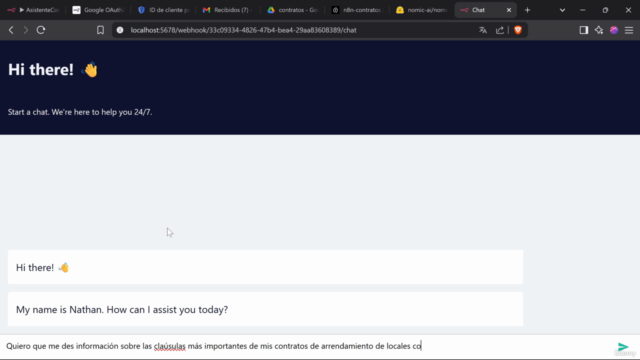
Task: Switch to the Google OAuth tab
Action: [98, 10]
